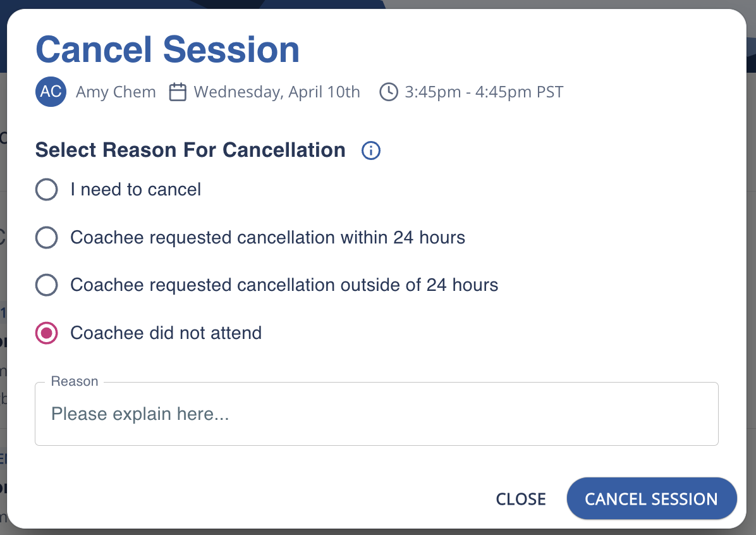Open the cancellation reason info icon

click(x=371, y=151)
